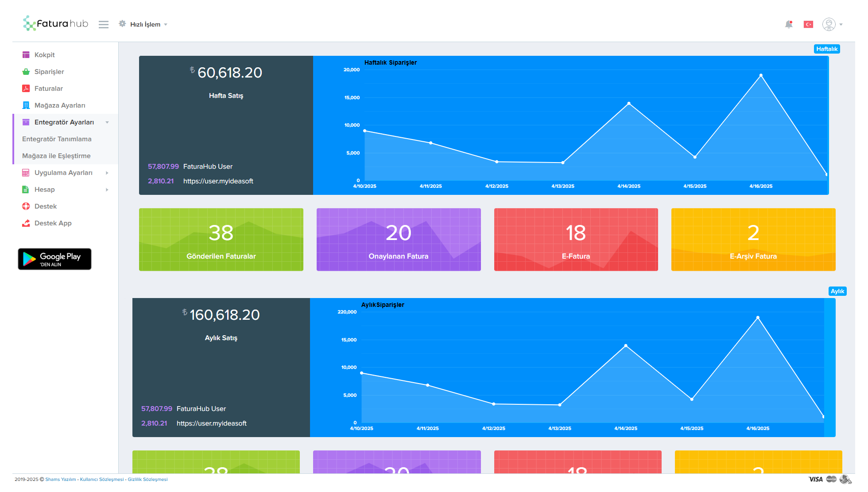Click the Siparişler basket icon
This screenshot has height=492, width=868.
coord(26,72)
